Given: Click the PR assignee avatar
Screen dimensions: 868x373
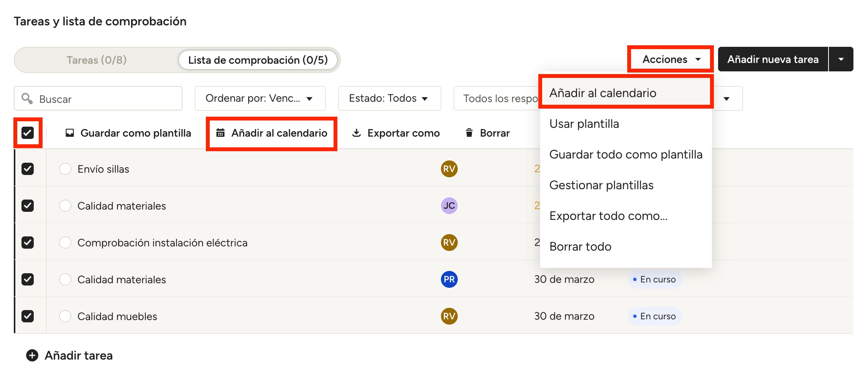Looking at the screenshot, I should 449,279.
